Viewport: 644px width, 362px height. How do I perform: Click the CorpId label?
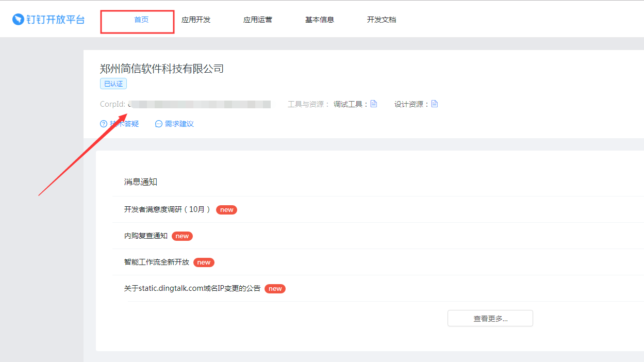tap(112, 104)
